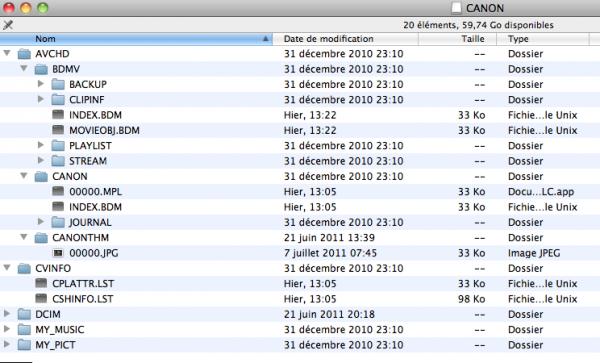Click the Docu...LC.app type cell

point(541,192)
